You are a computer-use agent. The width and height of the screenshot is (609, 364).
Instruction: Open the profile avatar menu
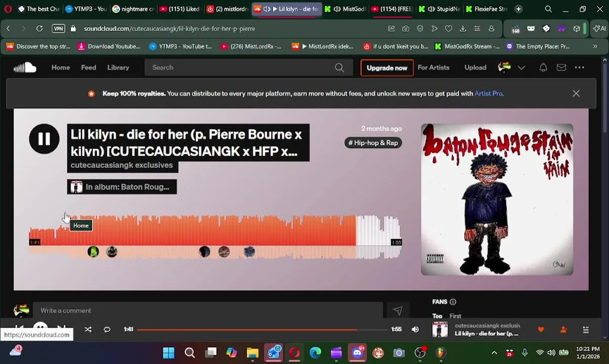click(x=504, y=67)
